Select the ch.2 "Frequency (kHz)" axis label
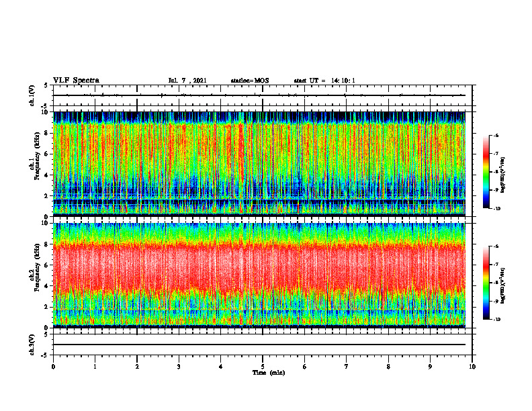532x411 pixels. coord(38,267)
